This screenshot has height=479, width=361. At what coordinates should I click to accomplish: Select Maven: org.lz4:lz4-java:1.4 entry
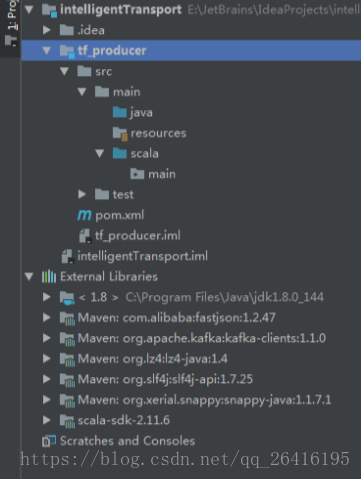(153, 359)
